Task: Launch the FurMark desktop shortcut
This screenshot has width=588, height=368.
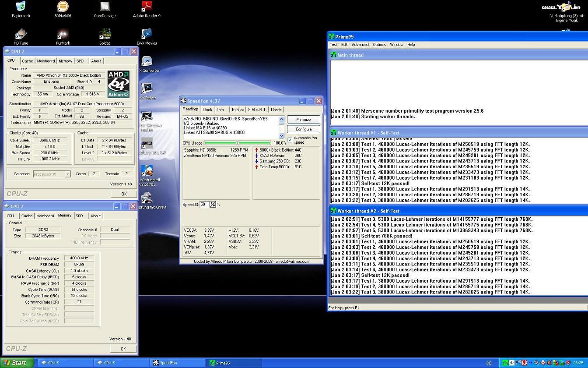Action: (63, 34)
